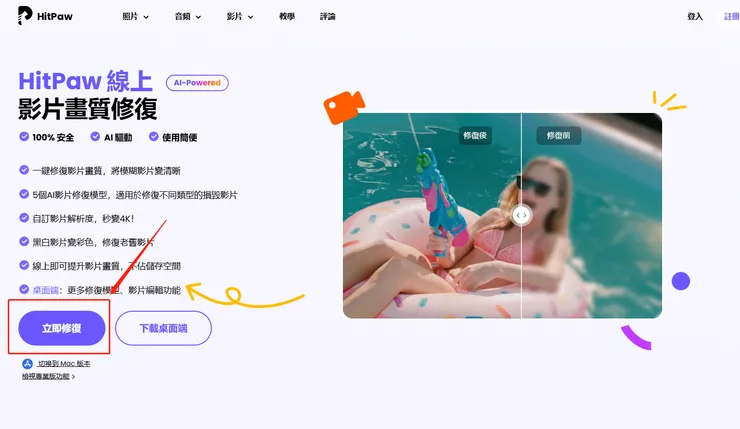Click the text 自訂影片解析度，秒變4K!
The height and width of the screenshot is (429, 740).
[x=83, y=219]
